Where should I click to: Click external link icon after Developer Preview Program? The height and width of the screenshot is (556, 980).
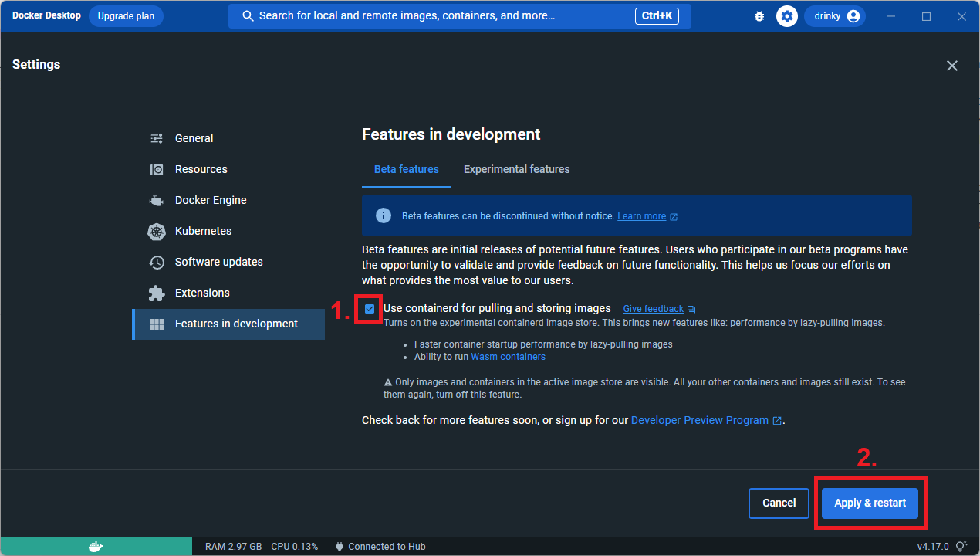point(777,421)
